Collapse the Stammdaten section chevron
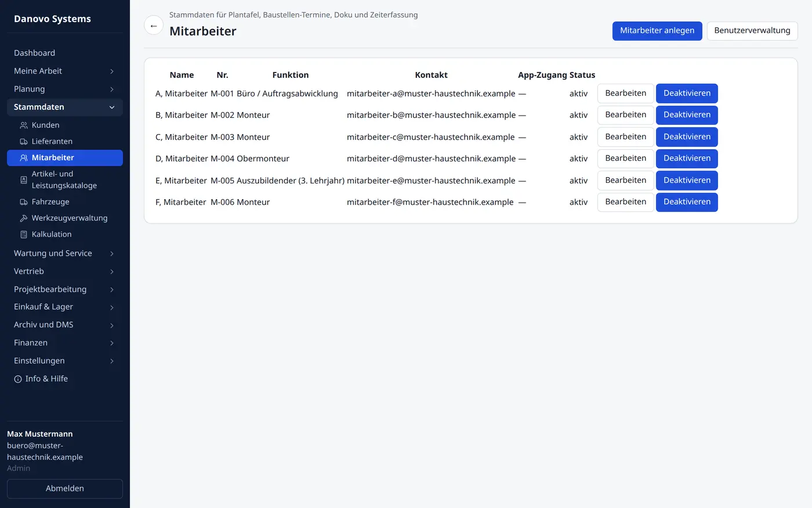This screenshot has width=812, height=508. pos(112,107)
